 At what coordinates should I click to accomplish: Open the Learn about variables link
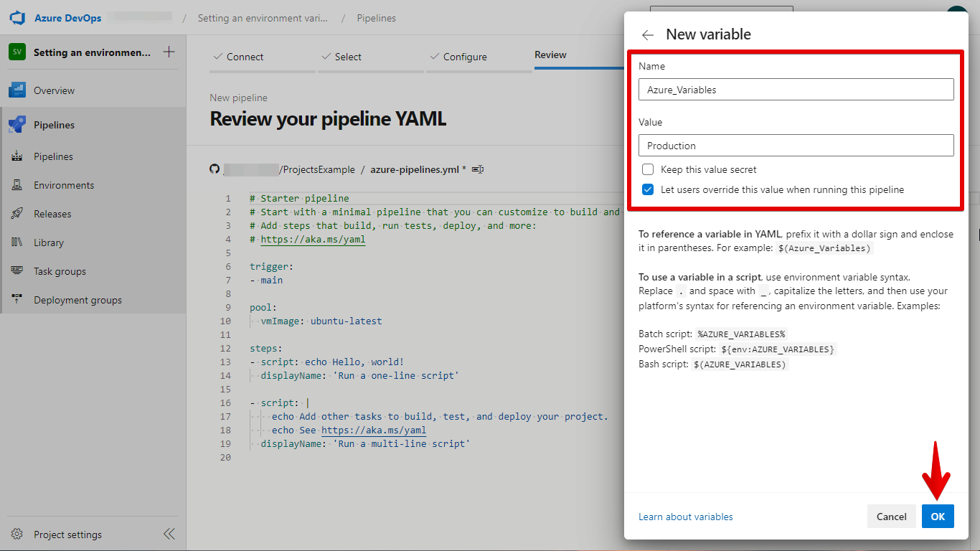click(685, 517)
